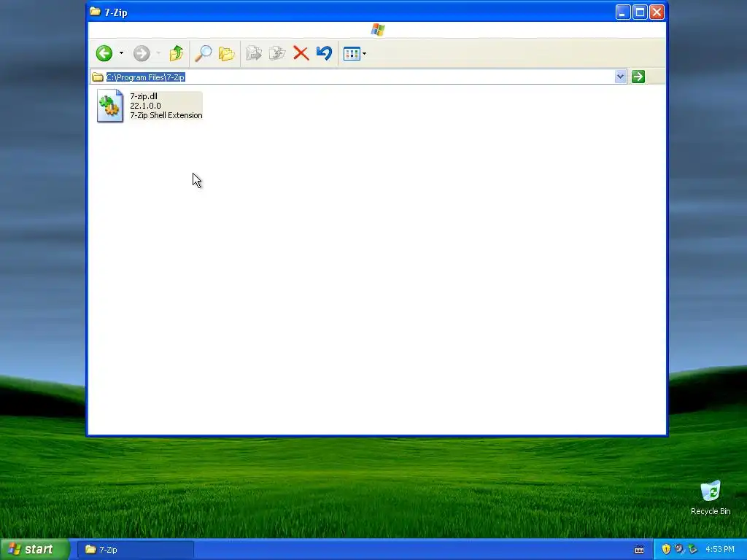Click the Safely Remove Hardware tray icon
747x560 pixels.
pos(692,549)
